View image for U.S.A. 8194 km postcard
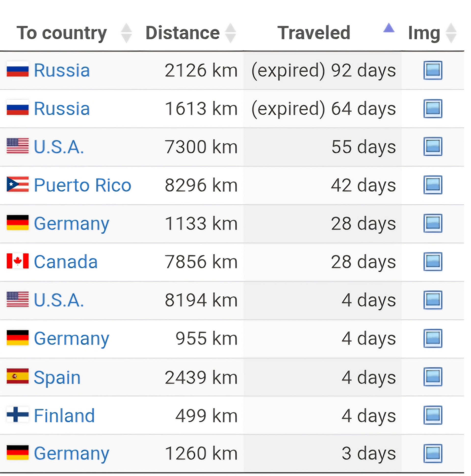 tap(432, 300)
